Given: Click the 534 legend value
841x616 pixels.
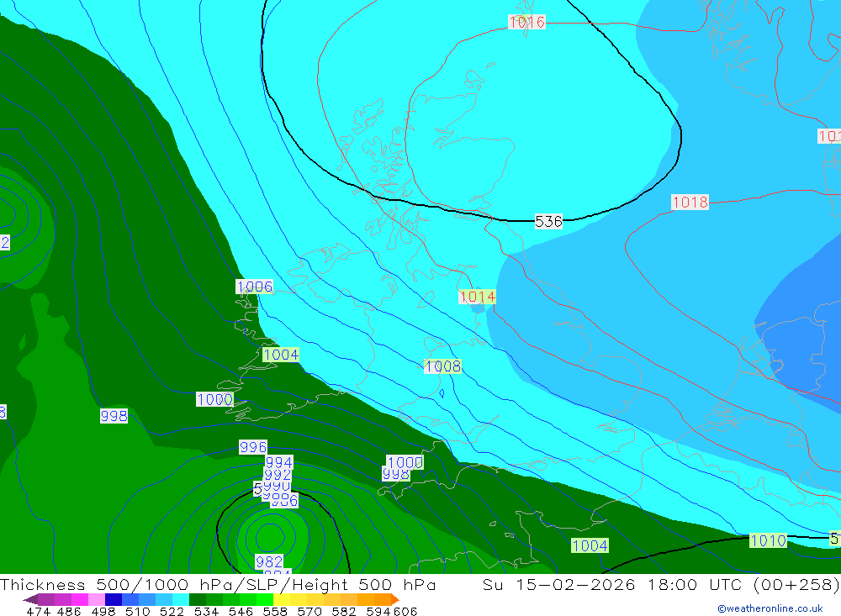Looking at the screenshot, I should click(207, 611).
